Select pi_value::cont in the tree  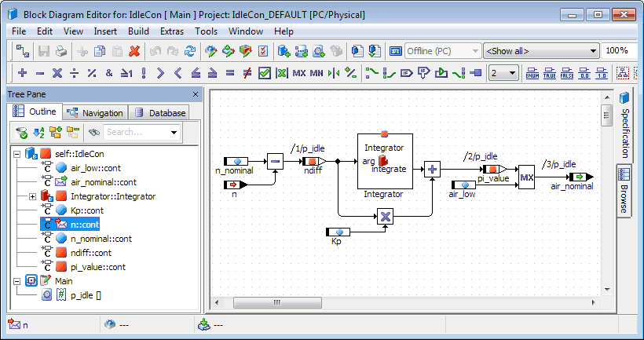(97, 267)
